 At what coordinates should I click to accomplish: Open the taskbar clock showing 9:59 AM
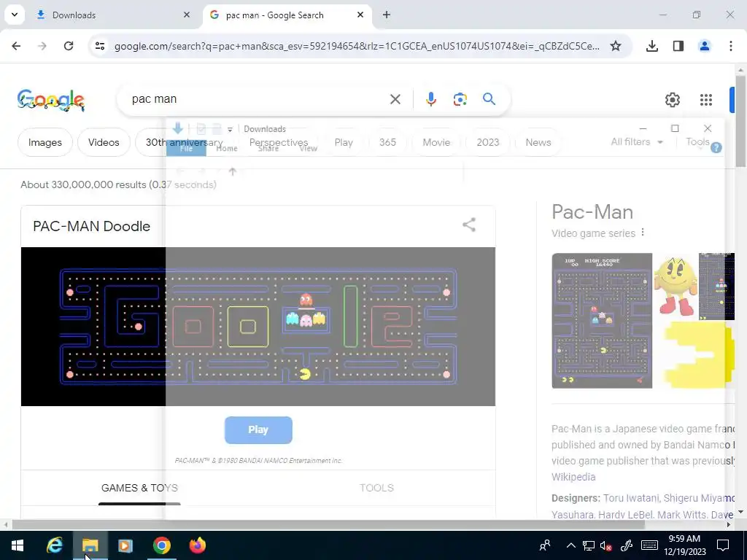pos(684,545)
